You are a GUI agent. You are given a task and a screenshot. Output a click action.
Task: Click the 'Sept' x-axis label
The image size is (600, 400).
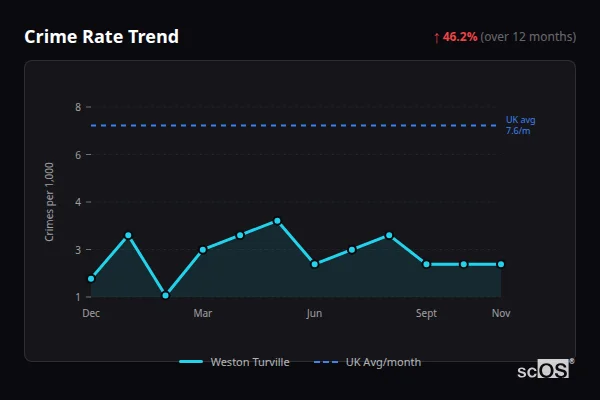click(426, 313)
